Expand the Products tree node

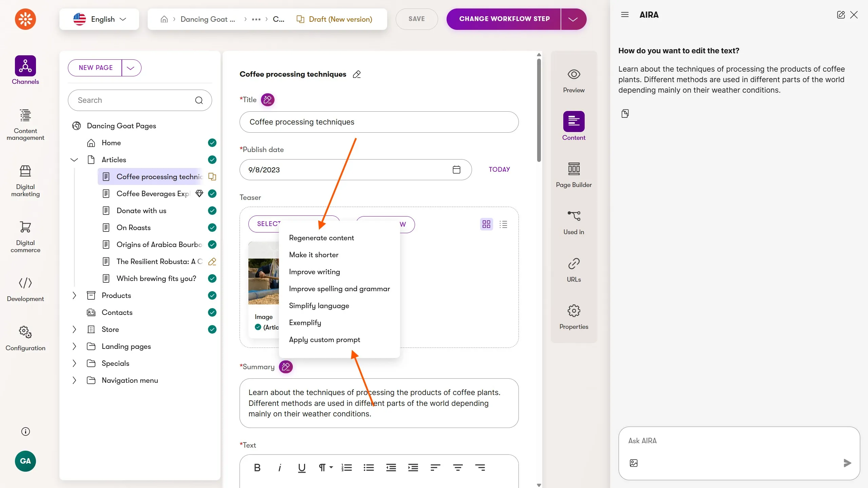coord(74,296)
